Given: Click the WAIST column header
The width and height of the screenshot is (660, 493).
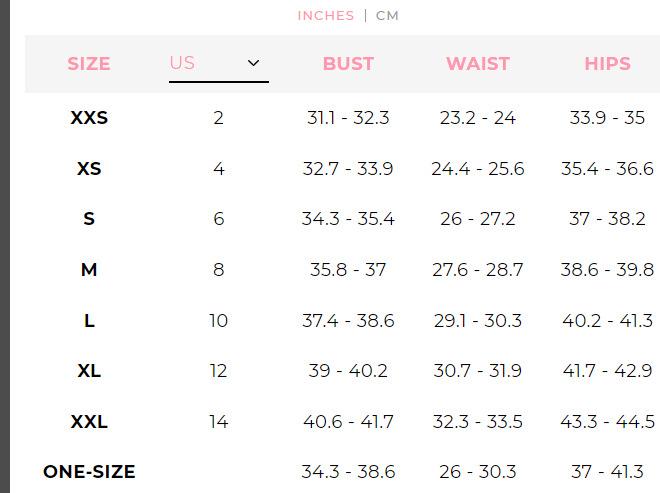Looking at the screenshot, I should click(478, 64).
